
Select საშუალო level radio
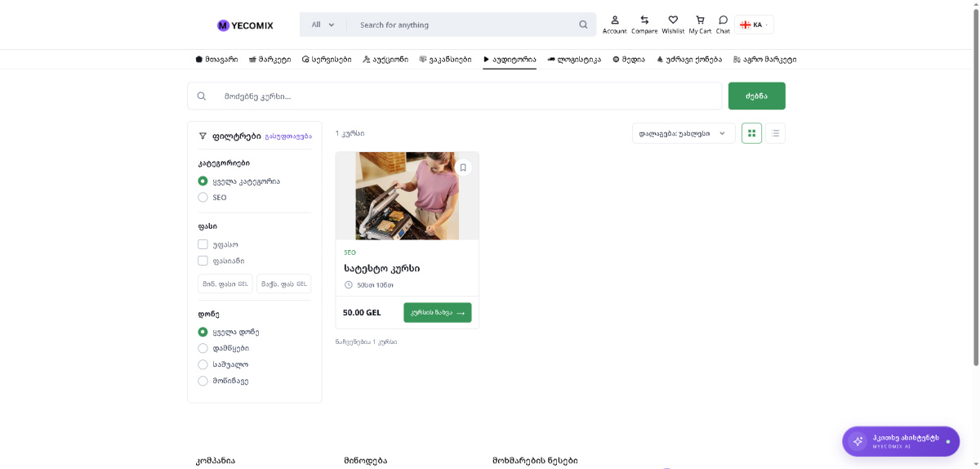203,364
